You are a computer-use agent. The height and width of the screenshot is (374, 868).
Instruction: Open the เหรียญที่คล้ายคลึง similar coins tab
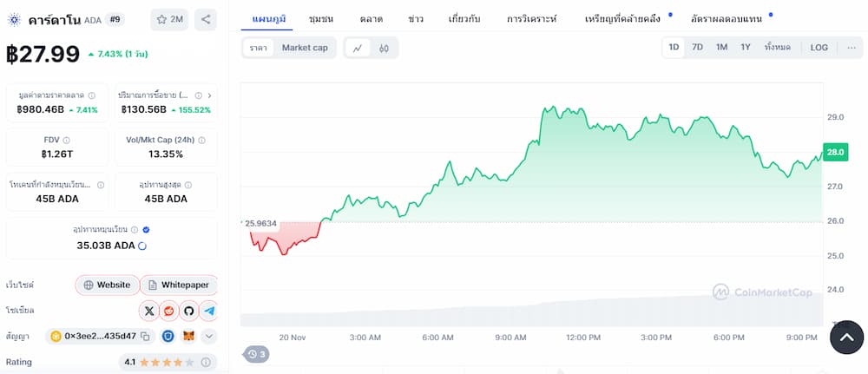[622, 19]
